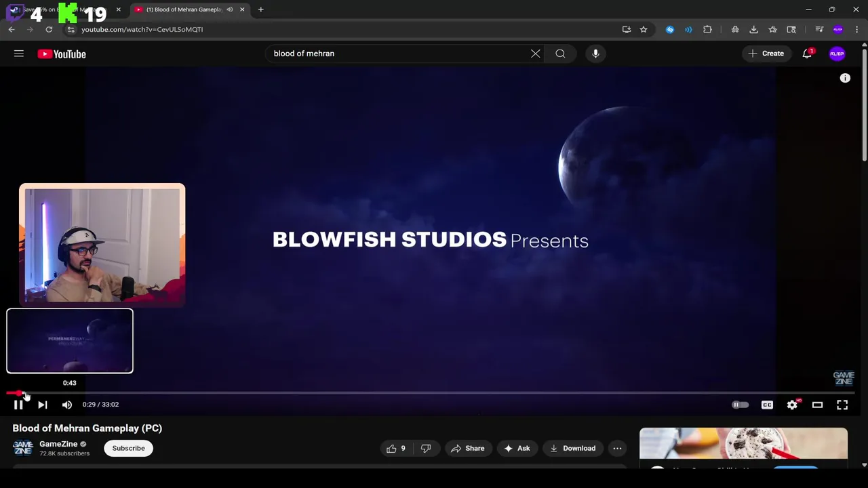868x488 pixels.
Task: Open browser profile avatar
Action: 838,29
